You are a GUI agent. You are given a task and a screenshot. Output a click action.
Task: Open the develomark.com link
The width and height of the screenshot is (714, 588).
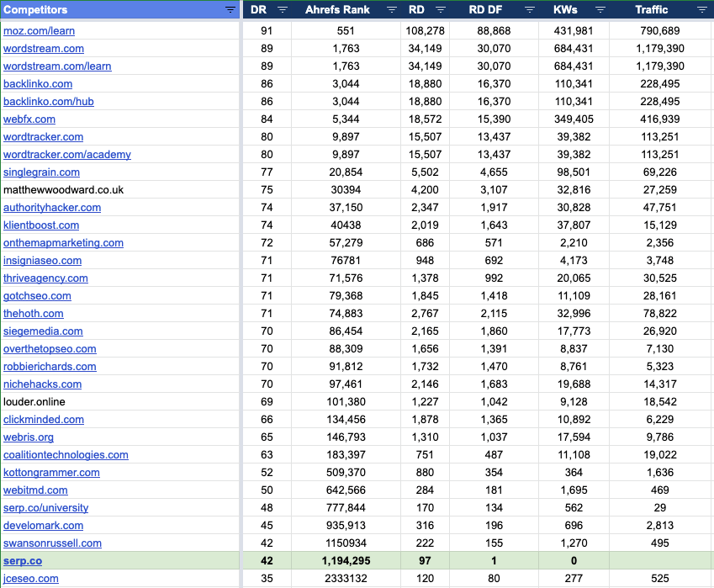click(43, 526)
